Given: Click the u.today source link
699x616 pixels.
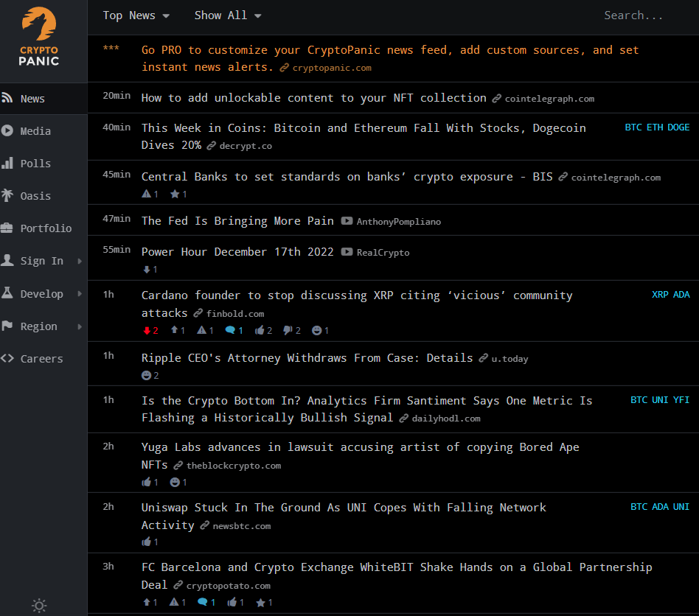Looking at the screenshot, I should 510,359.
